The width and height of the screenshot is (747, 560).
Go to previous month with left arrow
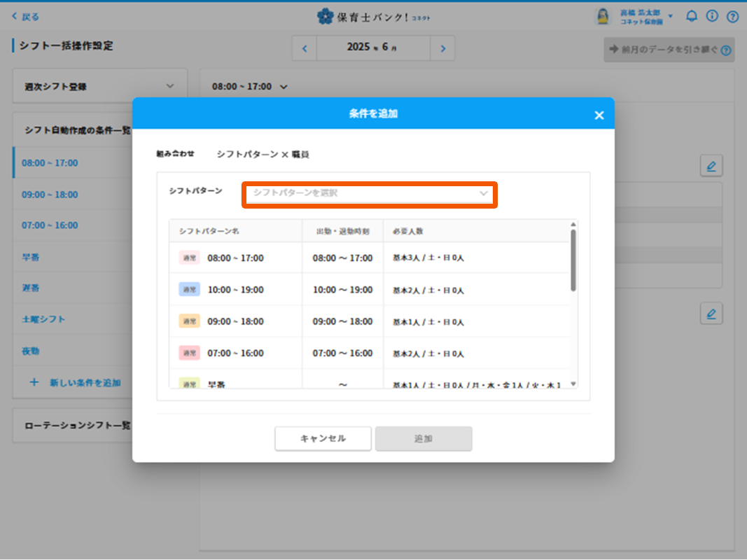pos(305,48)
